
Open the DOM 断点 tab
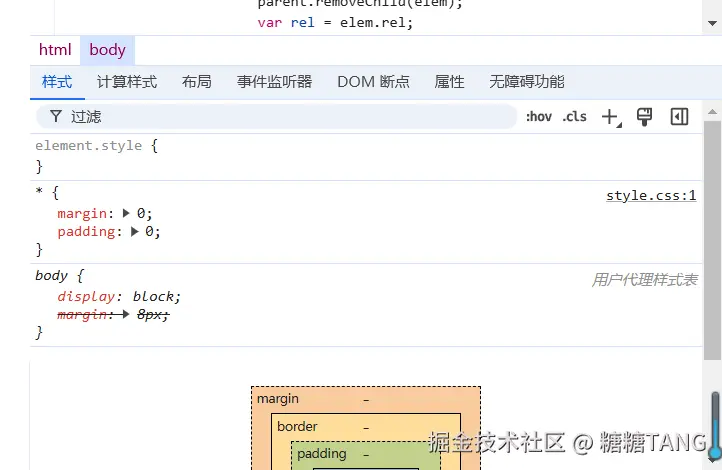click(x=373, y=82)
